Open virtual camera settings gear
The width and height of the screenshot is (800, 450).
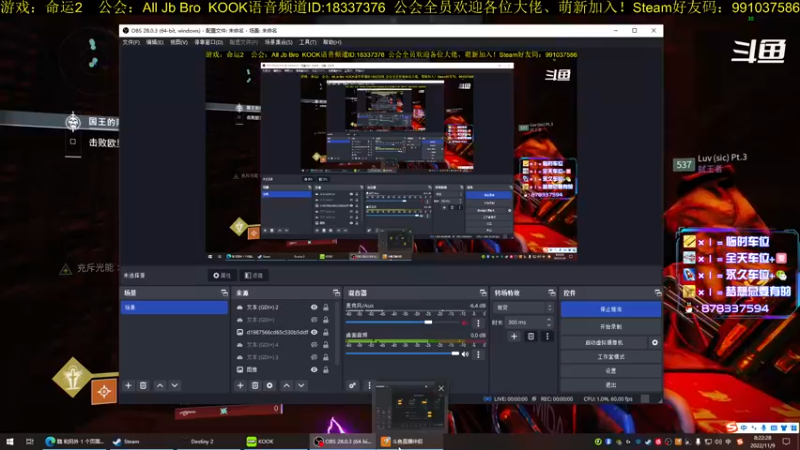[655, 342]
